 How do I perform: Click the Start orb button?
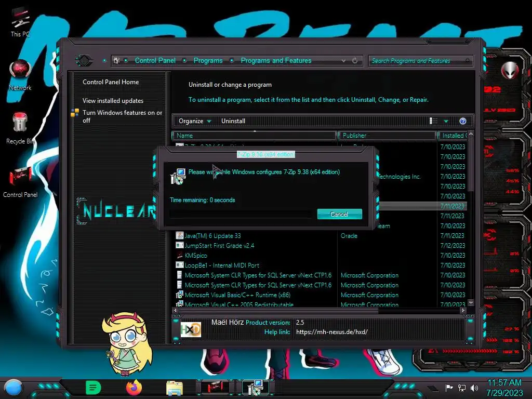pyautogui.click(x=14, y=388)
